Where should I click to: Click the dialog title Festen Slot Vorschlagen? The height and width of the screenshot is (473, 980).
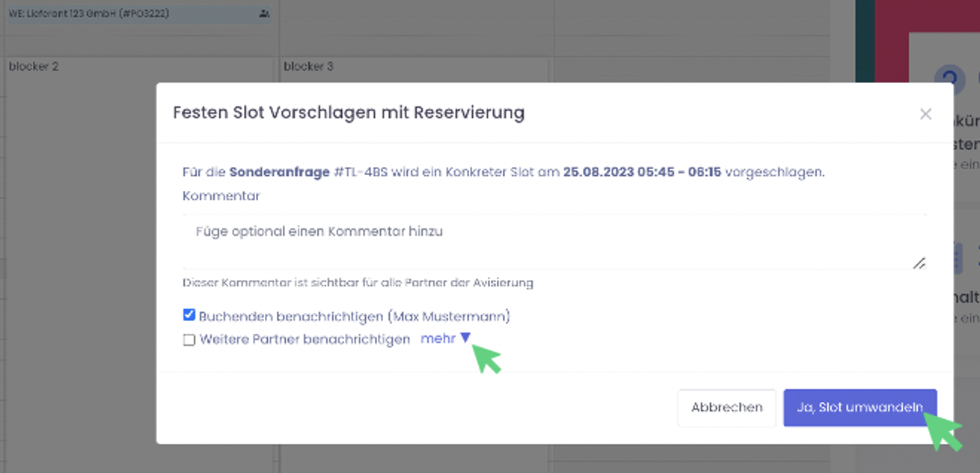pyautogui.click(x=349, y=113)
